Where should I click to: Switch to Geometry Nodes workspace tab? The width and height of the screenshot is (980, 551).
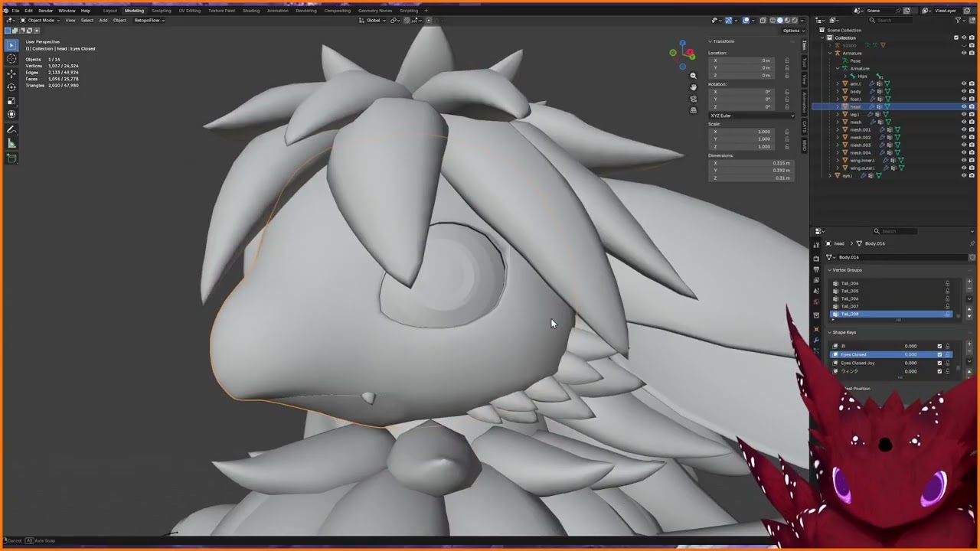point(374,11)
